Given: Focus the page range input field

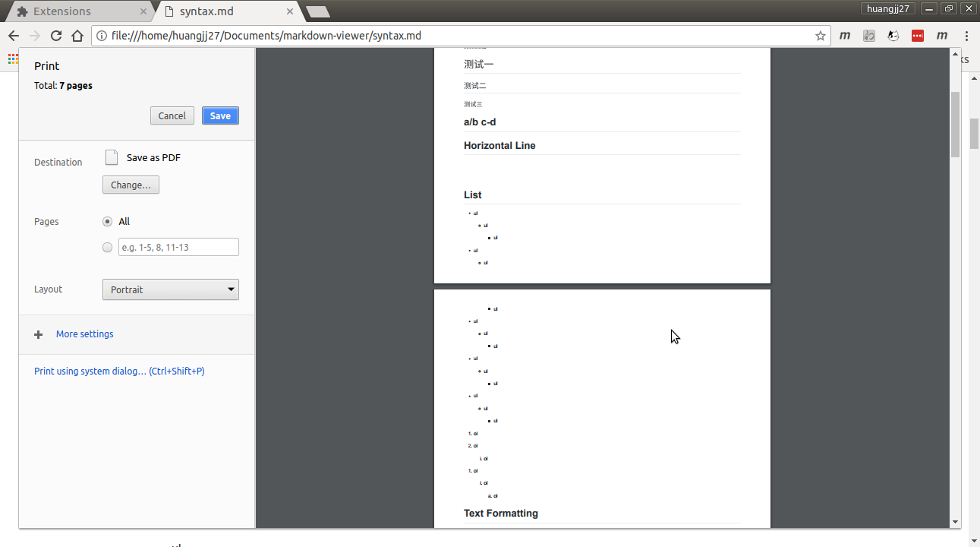Looking at the screenshot, I should tap(178, 247).
